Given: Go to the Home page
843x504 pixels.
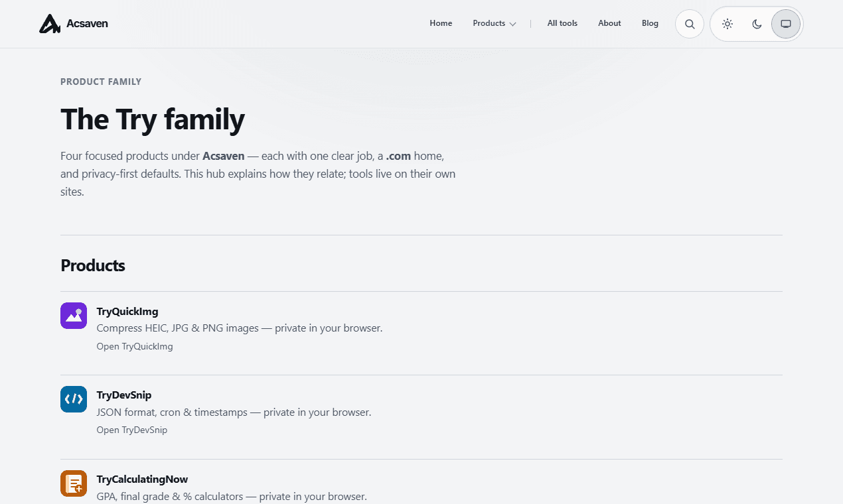Looking at the screenshot, I should pyautogui.click(x=441, y=23).
